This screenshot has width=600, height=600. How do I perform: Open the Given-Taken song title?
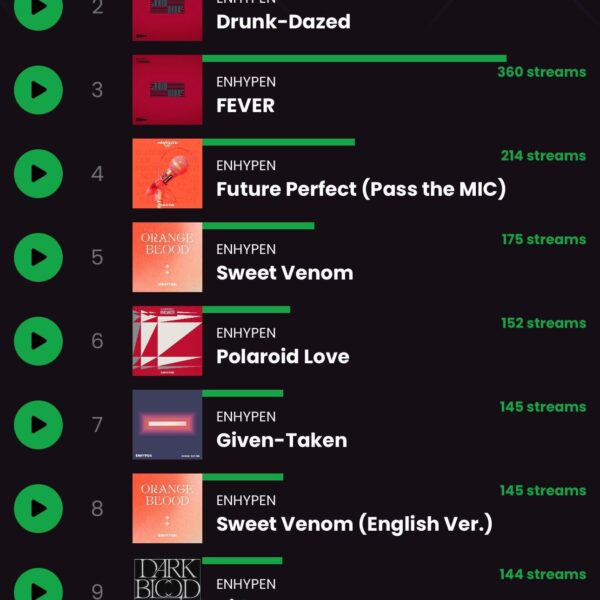[x=282, y=440]
